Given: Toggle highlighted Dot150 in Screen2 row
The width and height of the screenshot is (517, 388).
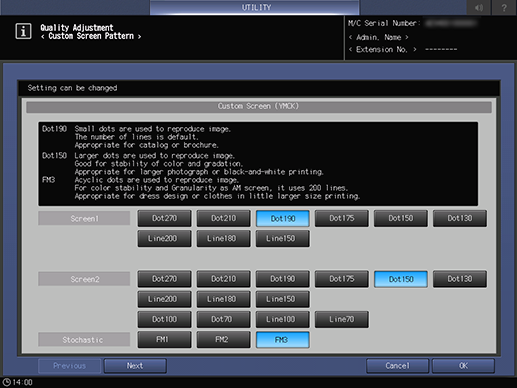Looking at the screenshot, I should point(401,279).
